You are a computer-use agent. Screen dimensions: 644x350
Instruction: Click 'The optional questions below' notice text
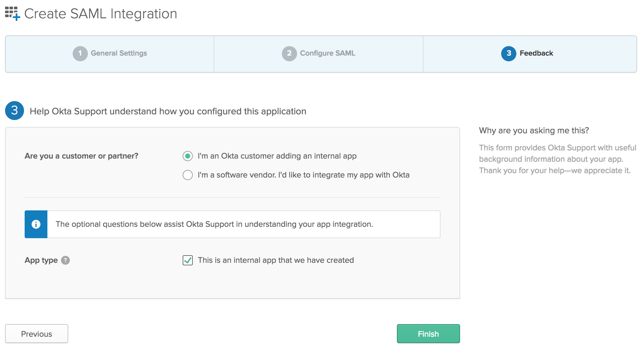(214, 224)
